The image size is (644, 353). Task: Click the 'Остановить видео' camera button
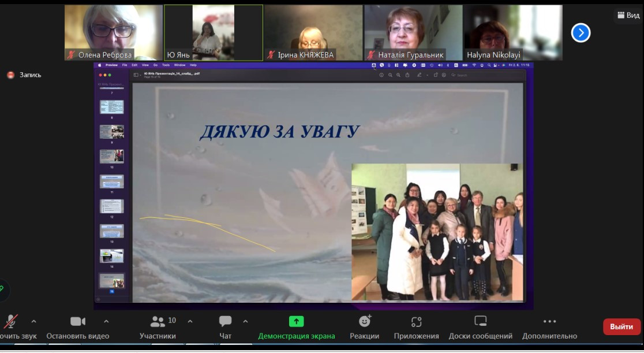coord(78,322)
